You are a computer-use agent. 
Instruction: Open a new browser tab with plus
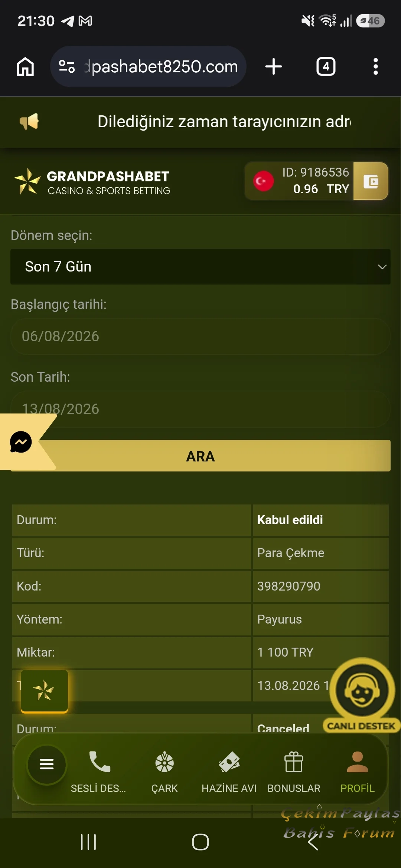click(274, 66)
